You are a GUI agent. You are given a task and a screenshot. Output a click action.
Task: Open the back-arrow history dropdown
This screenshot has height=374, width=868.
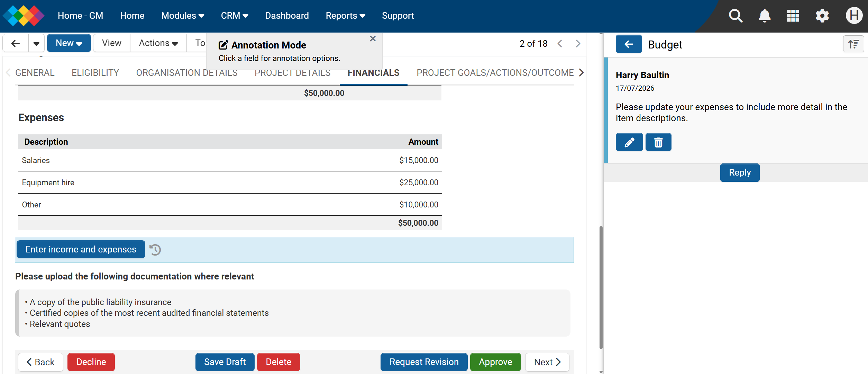coord(36,43)
